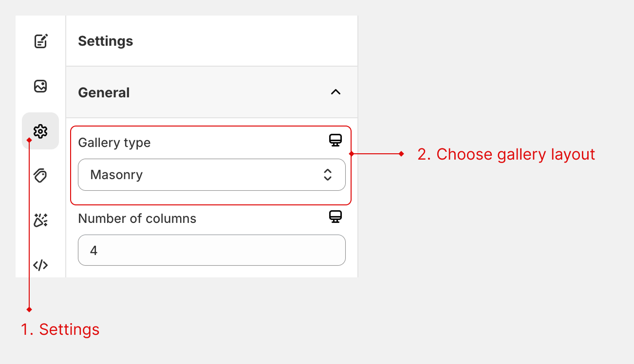634x364 pixels.
Task: Click the up-down arrows in Masonry selector
Action: 328,175
